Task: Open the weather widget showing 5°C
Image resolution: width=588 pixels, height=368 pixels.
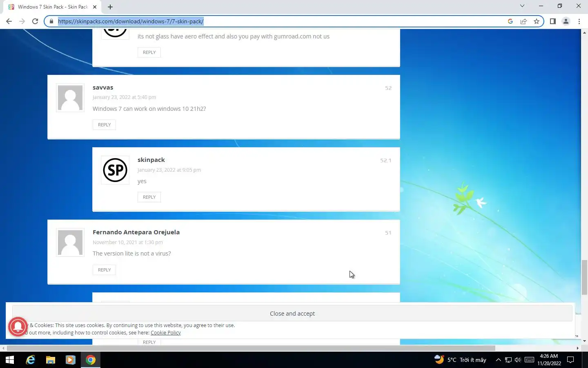Action: coord(460,360)
